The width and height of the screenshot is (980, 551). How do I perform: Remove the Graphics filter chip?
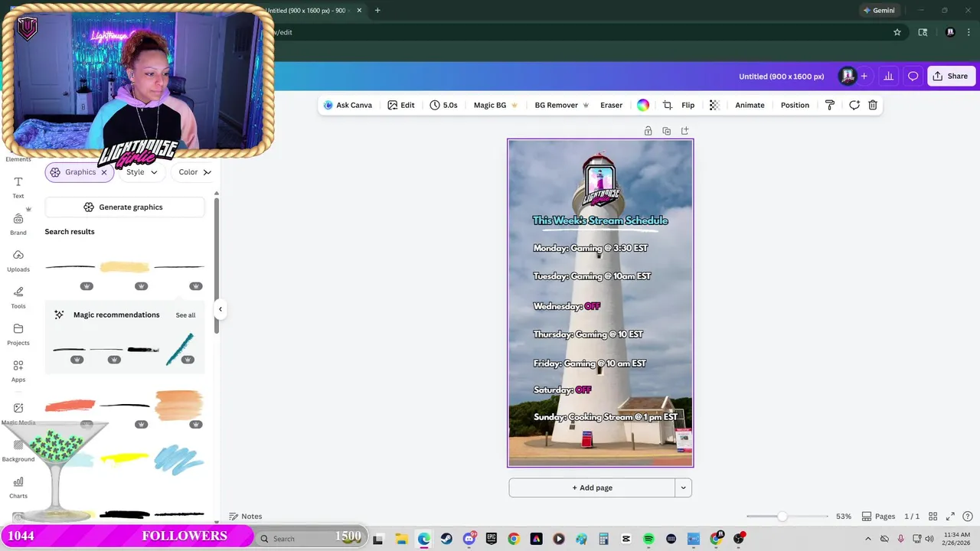(x=104, y=172)
